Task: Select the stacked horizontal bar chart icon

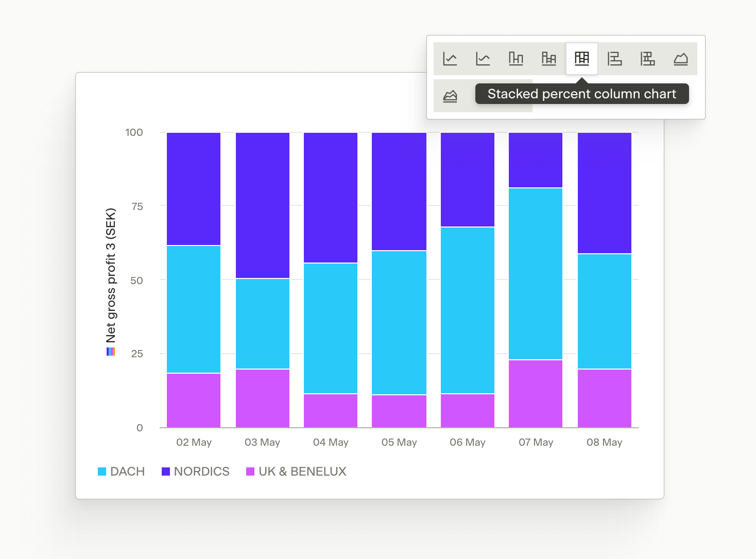Action: click(648, 59)
